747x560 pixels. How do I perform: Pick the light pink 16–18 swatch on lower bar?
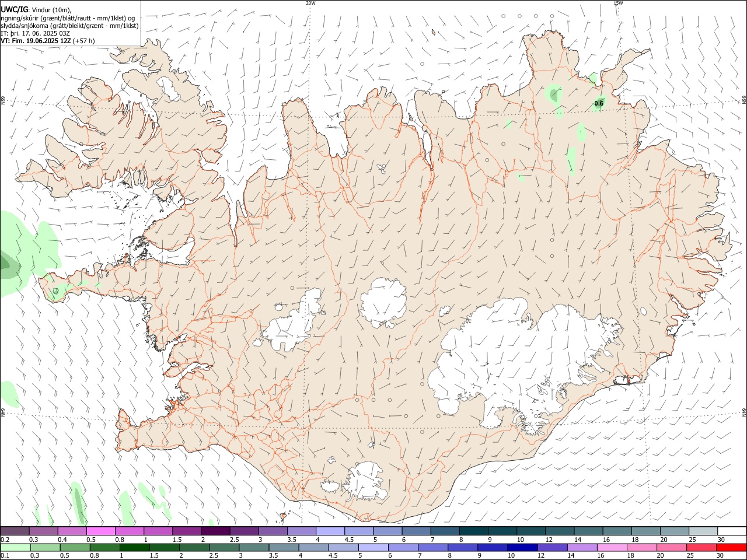click(611, 547)
